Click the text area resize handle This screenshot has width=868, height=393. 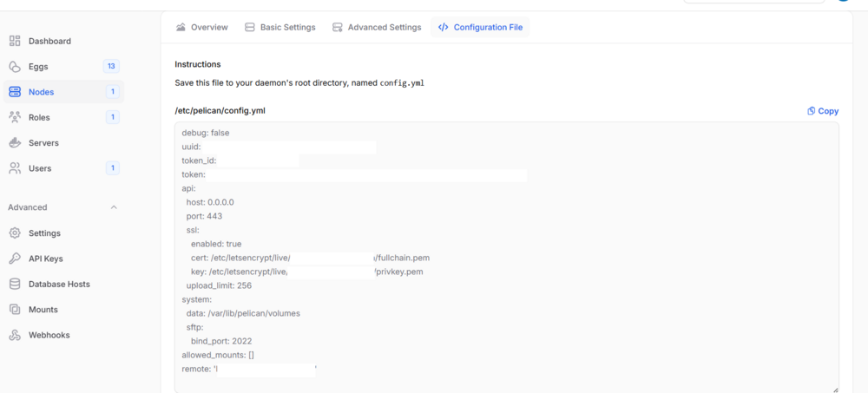tap(835, 390)
